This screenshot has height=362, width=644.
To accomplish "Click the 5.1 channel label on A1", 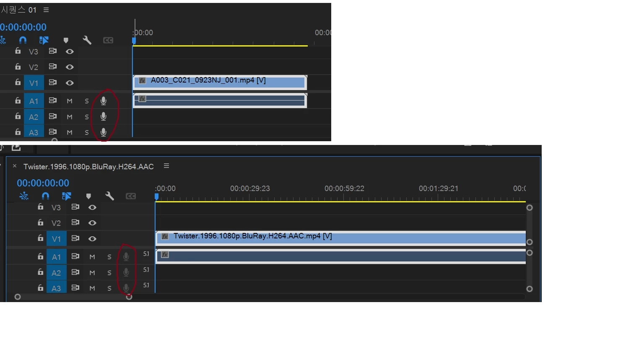I will [x=146, y=254].
